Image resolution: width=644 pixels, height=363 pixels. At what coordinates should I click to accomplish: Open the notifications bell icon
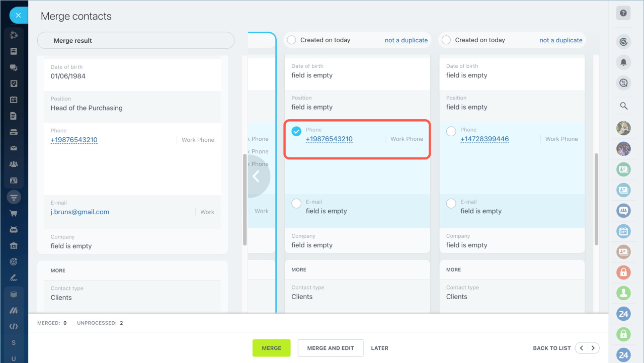(x=623, y=62)
